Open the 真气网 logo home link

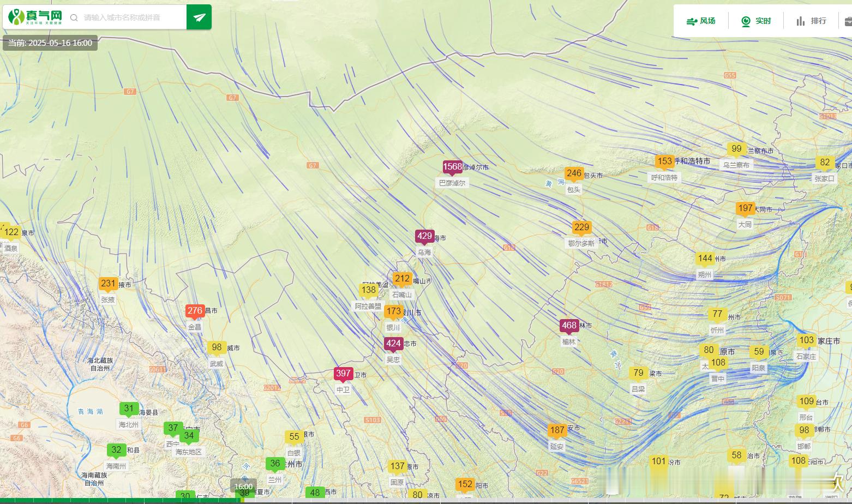[35, 17]
